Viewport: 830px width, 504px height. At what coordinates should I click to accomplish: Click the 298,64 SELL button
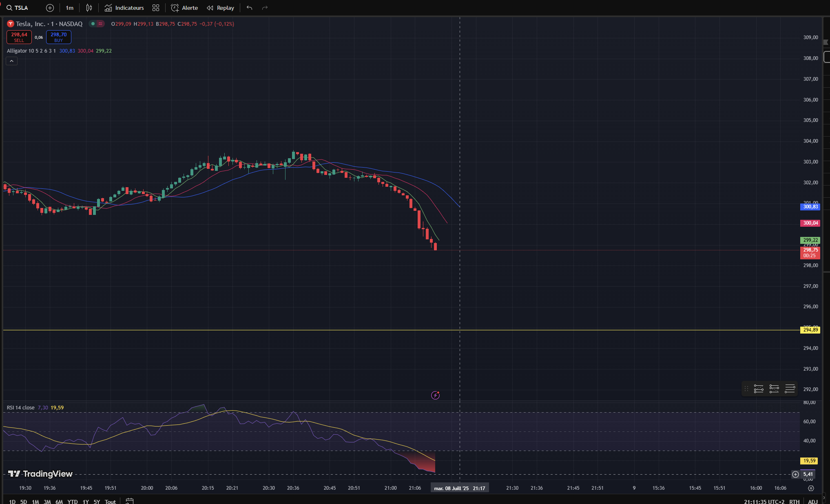point(19,37)
